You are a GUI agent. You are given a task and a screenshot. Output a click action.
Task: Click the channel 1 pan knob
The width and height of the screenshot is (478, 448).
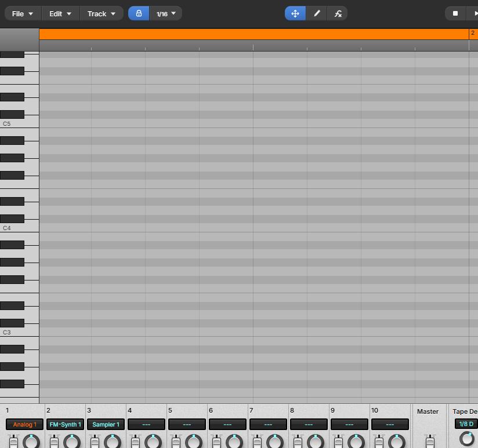coord(32,442)
